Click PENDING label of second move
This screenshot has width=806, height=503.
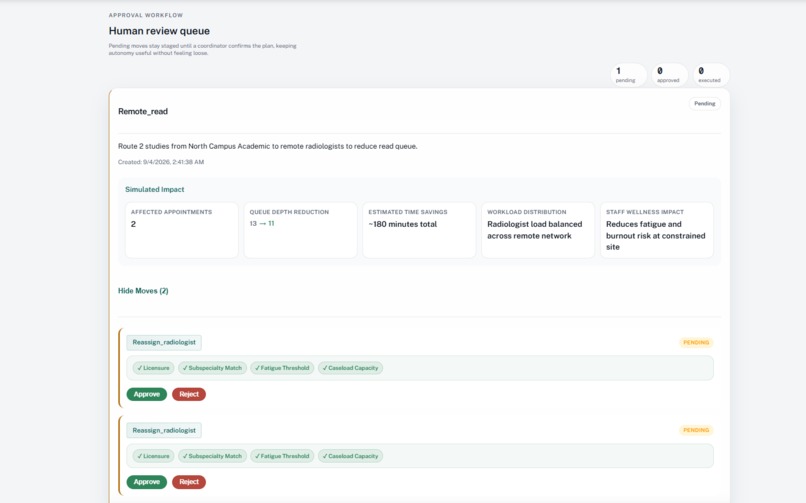pyautogui.click(x=696, y=430)
